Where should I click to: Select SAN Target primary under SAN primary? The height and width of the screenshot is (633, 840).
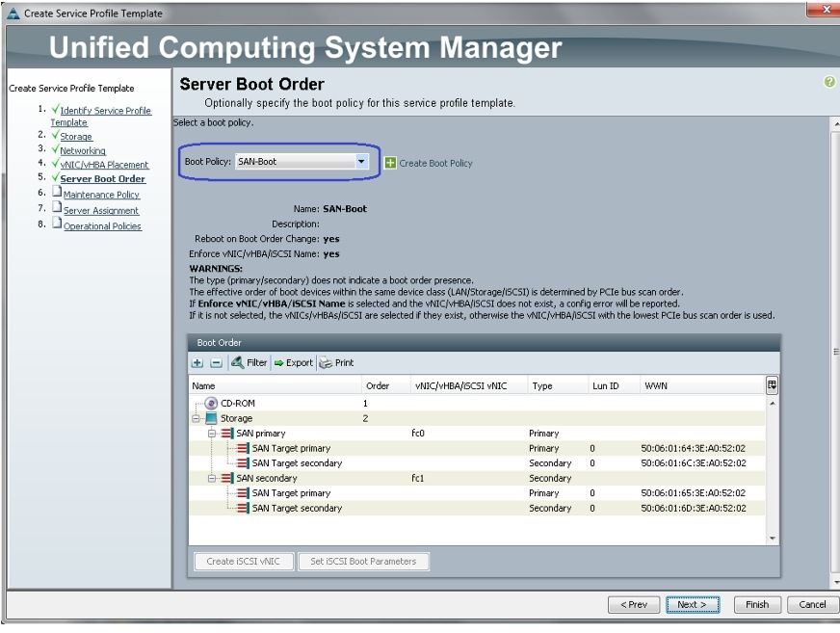pyautogui.click(x=291, y=448)
